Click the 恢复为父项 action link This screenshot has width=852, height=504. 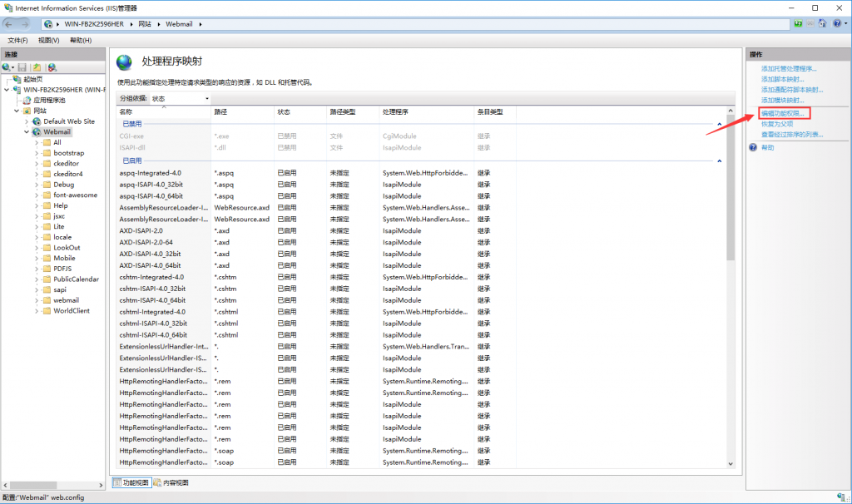pos(777,125)
